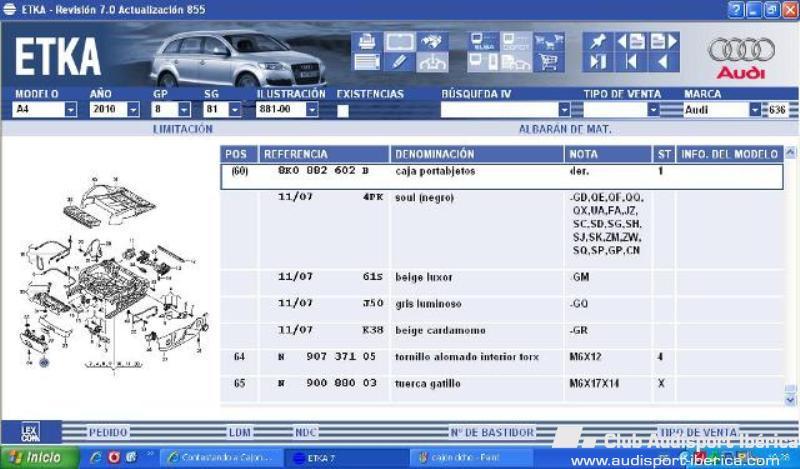Click the Audi rings logo
Image resolution: width=800 pixels, height=469 pixels.
coord(741,50)
